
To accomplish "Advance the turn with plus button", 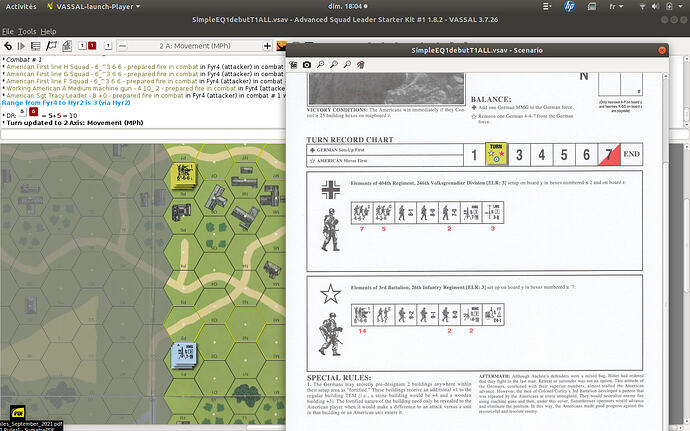I will [267, 46].
